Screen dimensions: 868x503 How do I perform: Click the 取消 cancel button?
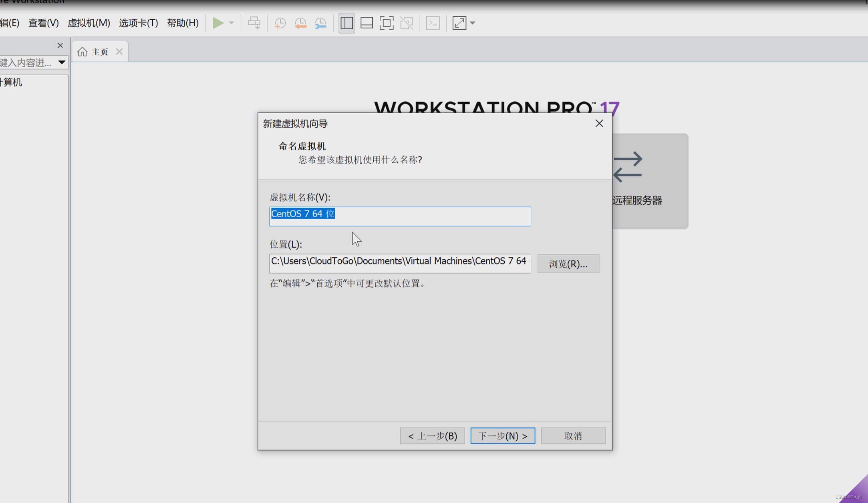pyautogui.click(x=573, y=436)
